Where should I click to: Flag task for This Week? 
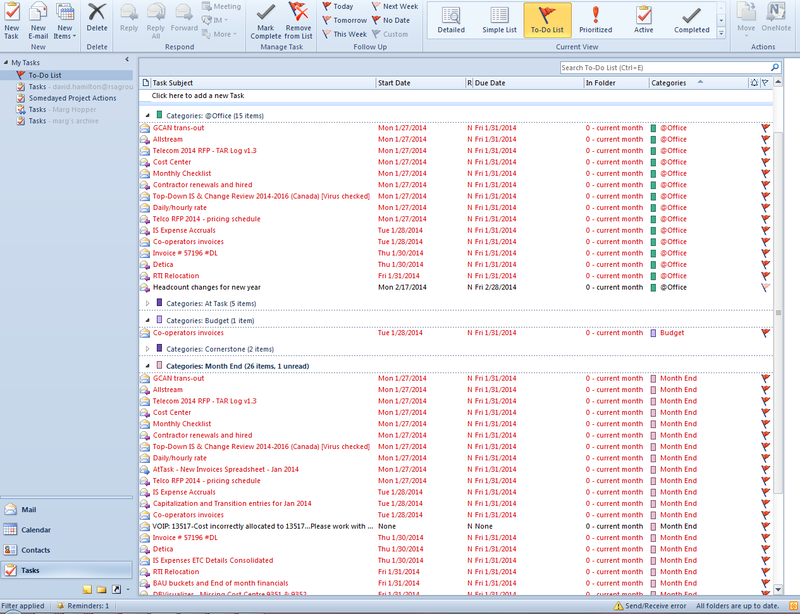click(344, 34)
